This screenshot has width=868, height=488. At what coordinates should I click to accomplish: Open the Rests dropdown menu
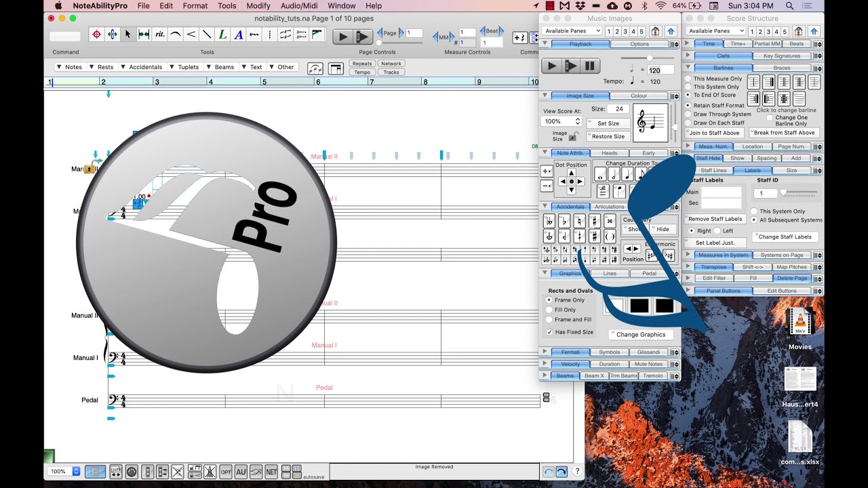[101, 67]
